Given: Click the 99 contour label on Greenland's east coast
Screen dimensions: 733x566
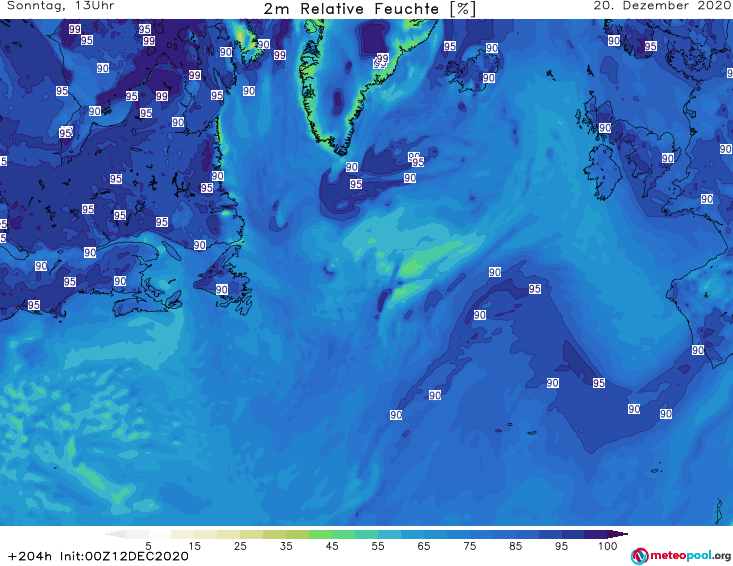Looking at the screenshot, I should [x=382, y=58].
